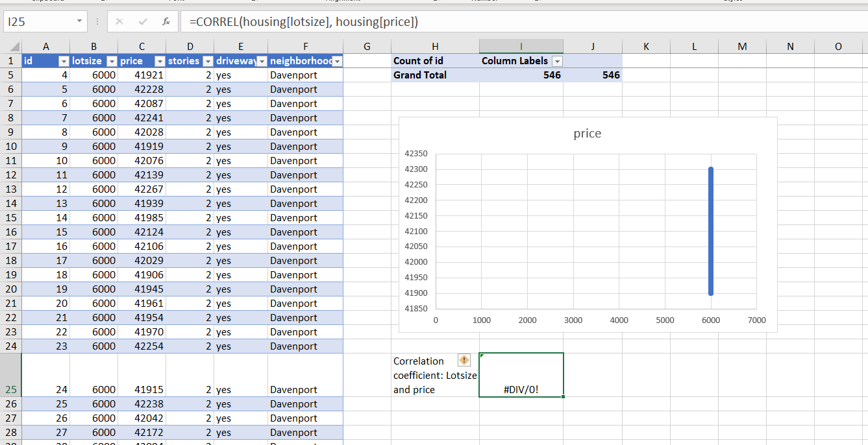
Task: Click the Cancel X icon in formula bar
Action: [119, 22]
